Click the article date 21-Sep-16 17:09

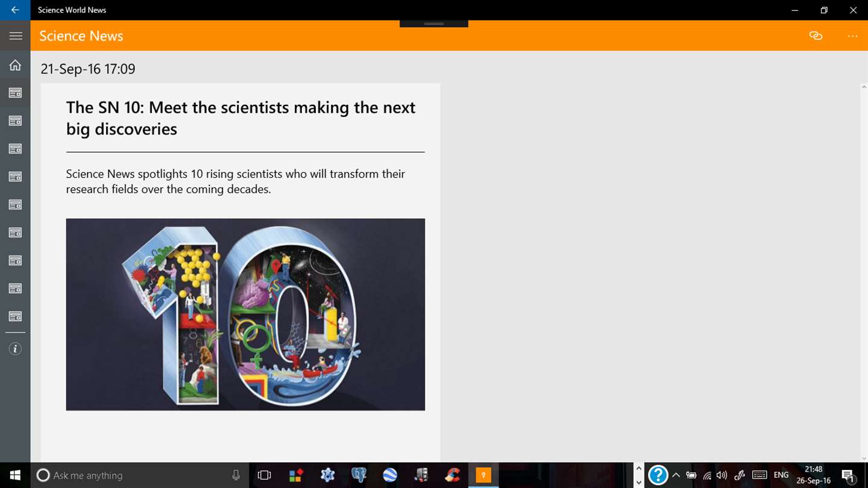pos(88,69)
